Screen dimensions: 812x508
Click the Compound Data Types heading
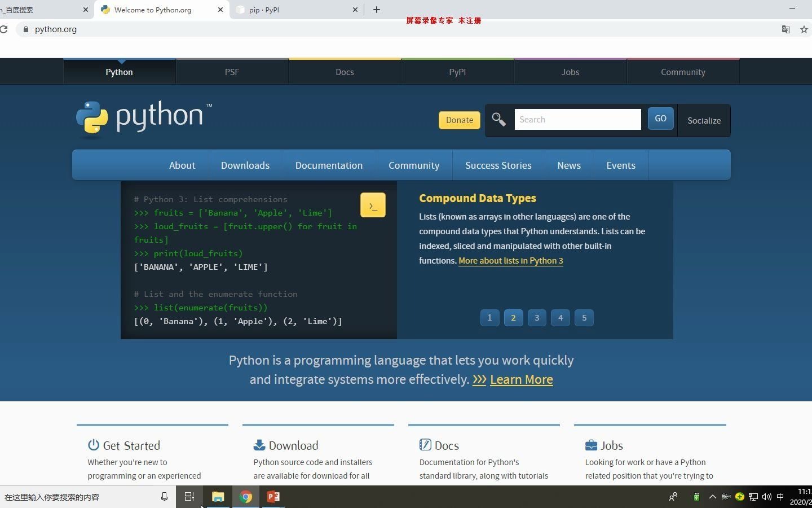(x=478, y=198)
